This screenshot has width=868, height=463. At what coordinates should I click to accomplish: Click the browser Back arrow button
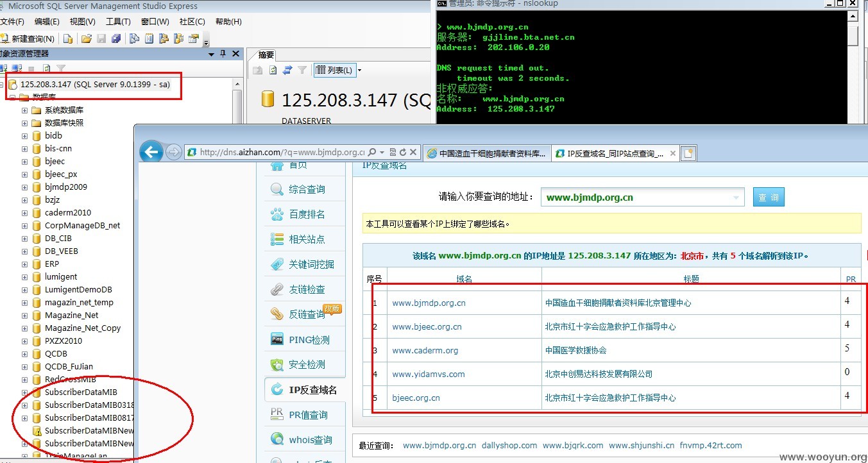(152, 152)
